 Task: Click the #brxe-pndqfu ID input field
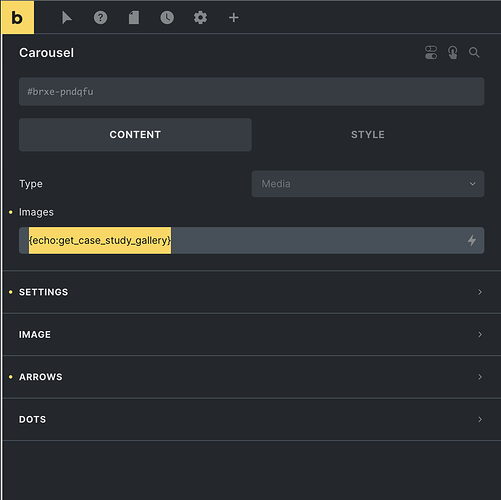coord(251,92)
